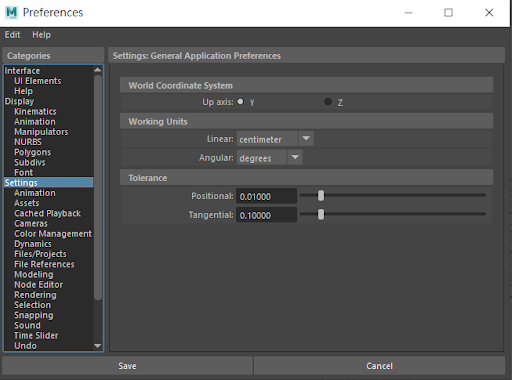Open the Help menu

(41, 35)
